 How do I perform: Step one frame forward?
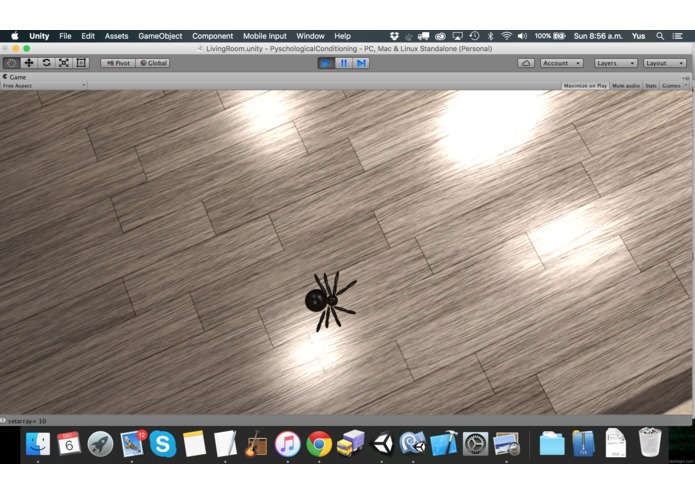[361, 63]
